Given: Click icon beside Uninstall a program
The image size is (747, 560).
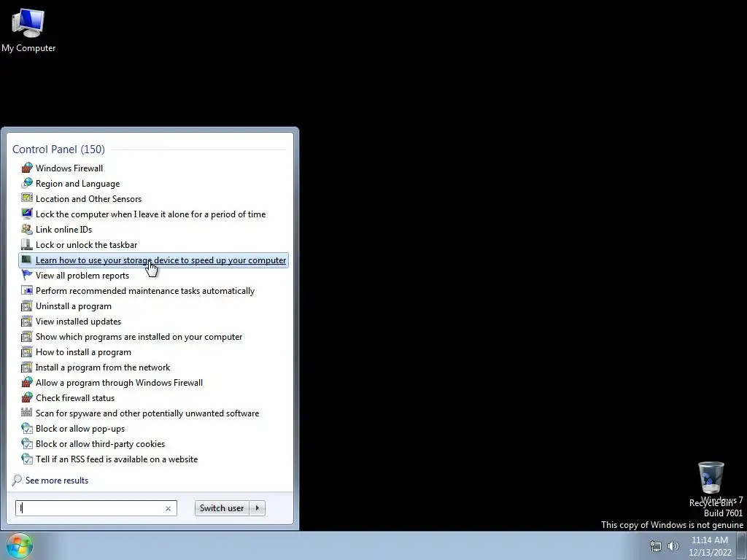Looking at the screenshot, I should point(27,306).
